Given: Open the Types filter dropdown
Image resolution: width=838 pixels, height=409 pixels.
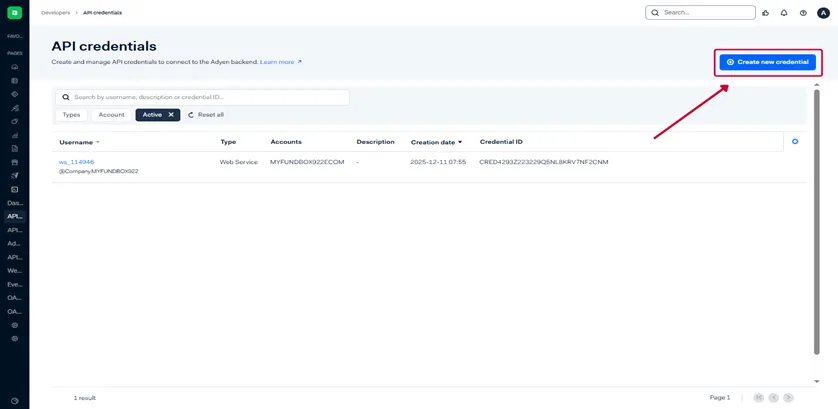Looking at the screenshot, I should pyautogui.click(x=71, y=114).
